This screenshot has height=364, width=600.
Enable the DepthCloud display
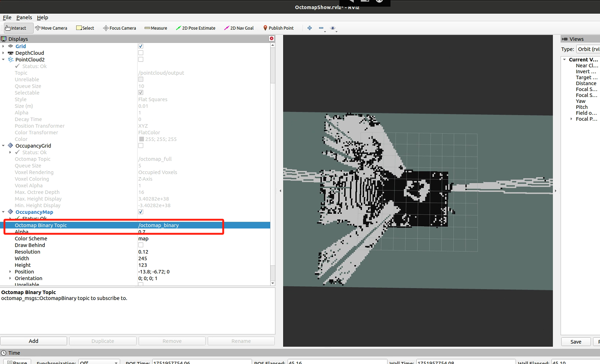(141, 53)
